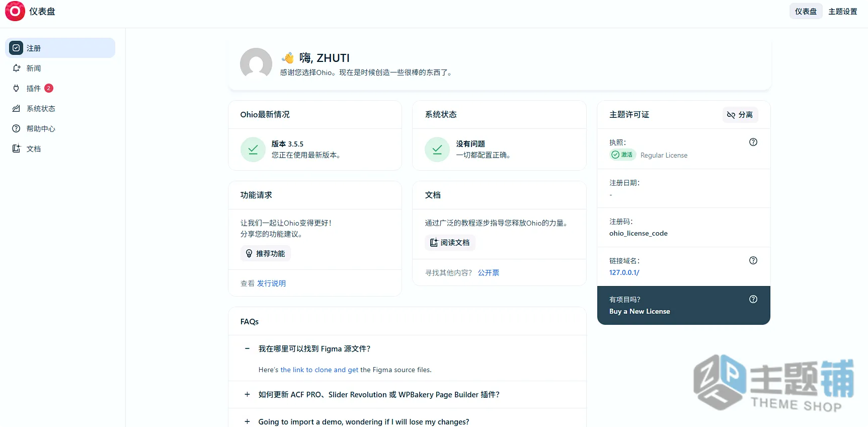Click the 新闻 news icon in the sidebar
The image size is (868, 427).
(16, 68)
